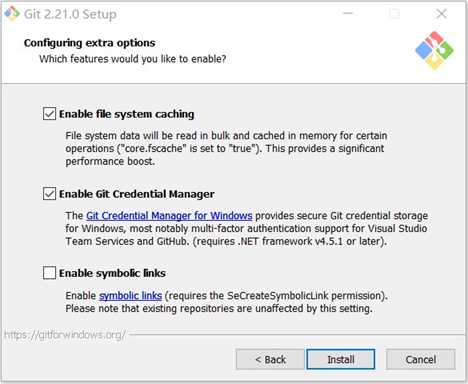Uncheck Enable file system caching checkbox
468x384 pixels.
49,114
